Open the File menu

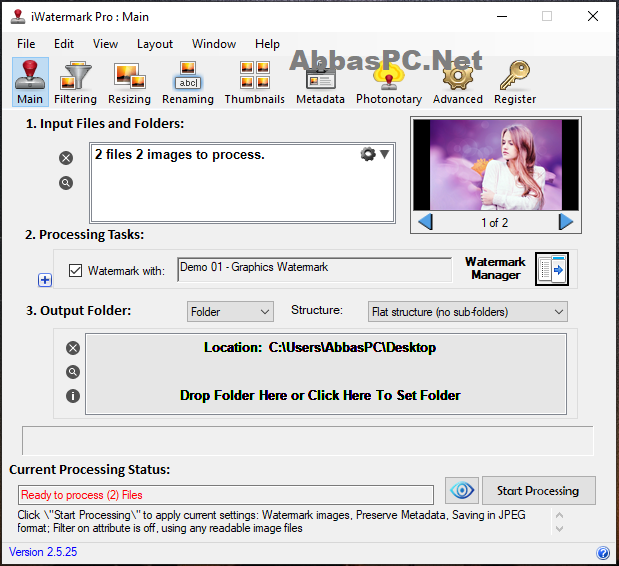coord(26,43)
